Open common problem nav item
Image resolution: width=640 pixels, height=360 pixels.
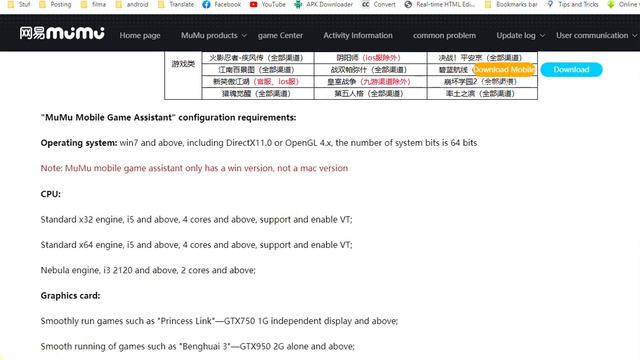coord(444,36)
